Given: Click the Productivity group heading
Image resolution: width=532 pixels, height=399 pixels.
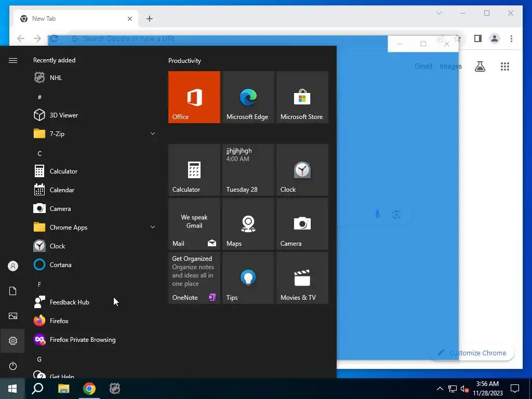Looking at the screenshot, I should (184, 61).
